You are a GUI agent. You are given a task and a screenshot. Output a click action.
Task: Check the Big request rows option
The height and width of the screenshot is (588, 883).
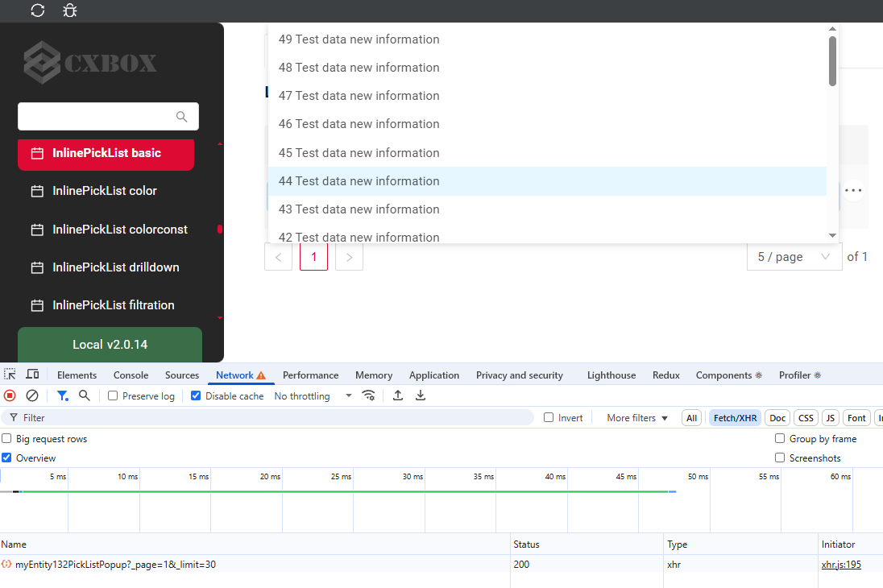pyautogui.click(x=6, y=439)
